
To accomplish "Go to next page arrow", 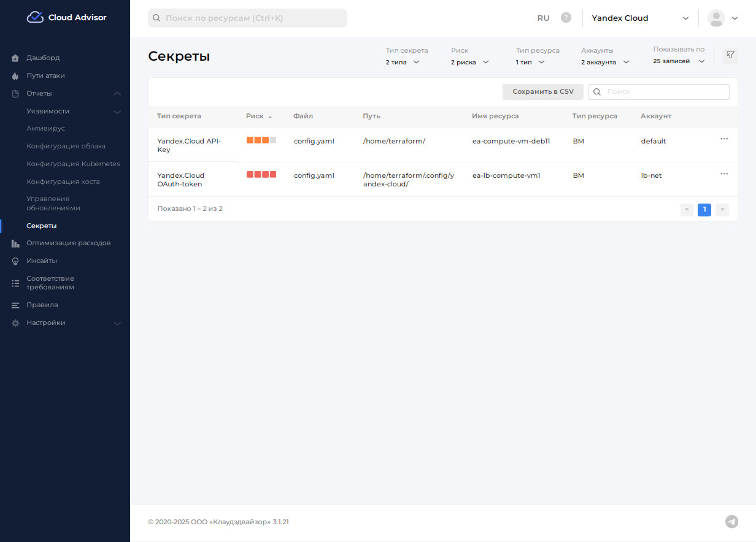I will (722, 210).
